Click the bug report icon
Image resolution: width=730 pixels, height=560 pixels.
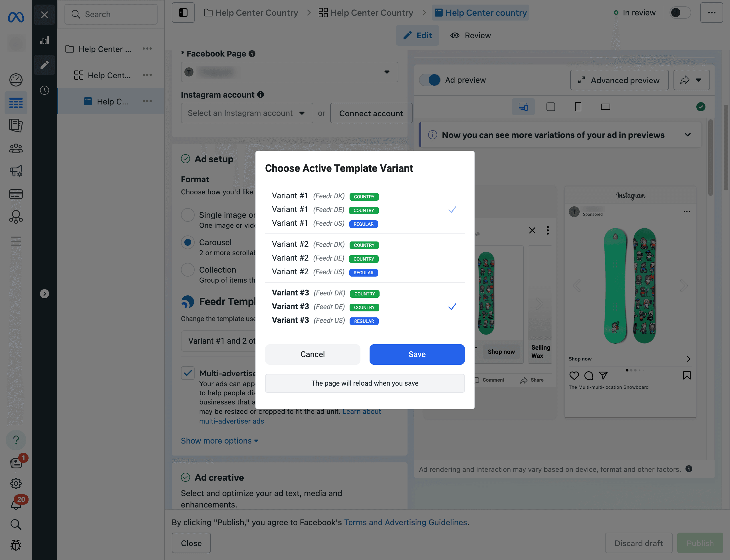pyautogui.click(x=16, y=545)
